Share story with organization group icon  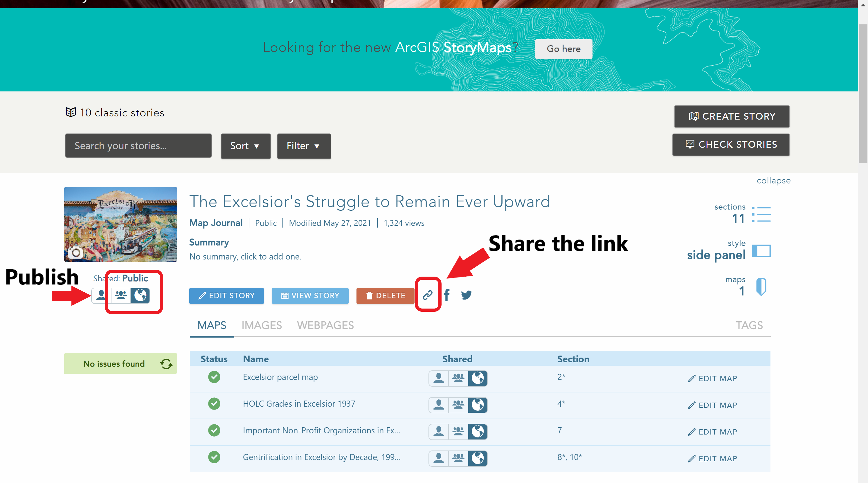click(x=121, y=295)
